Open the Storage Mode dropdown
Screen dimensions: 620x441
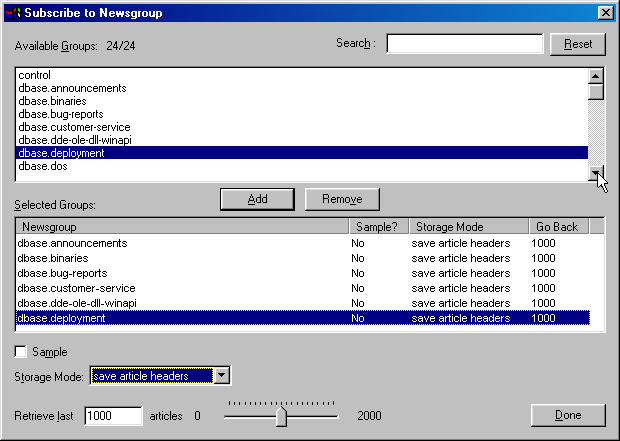[222, 376]
